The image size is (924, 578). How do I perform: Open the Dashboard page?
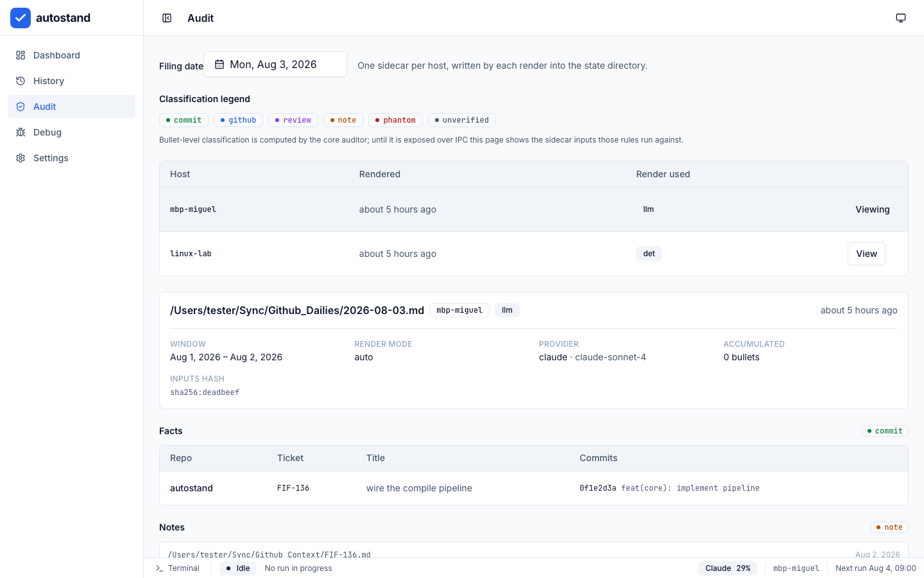point(71,55)
